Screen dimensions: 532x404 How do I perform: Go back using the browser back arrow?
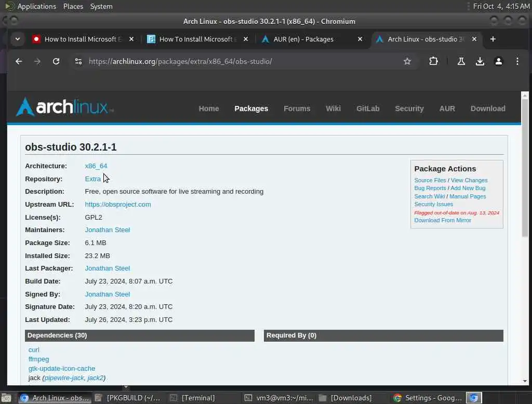coord(19,61)
